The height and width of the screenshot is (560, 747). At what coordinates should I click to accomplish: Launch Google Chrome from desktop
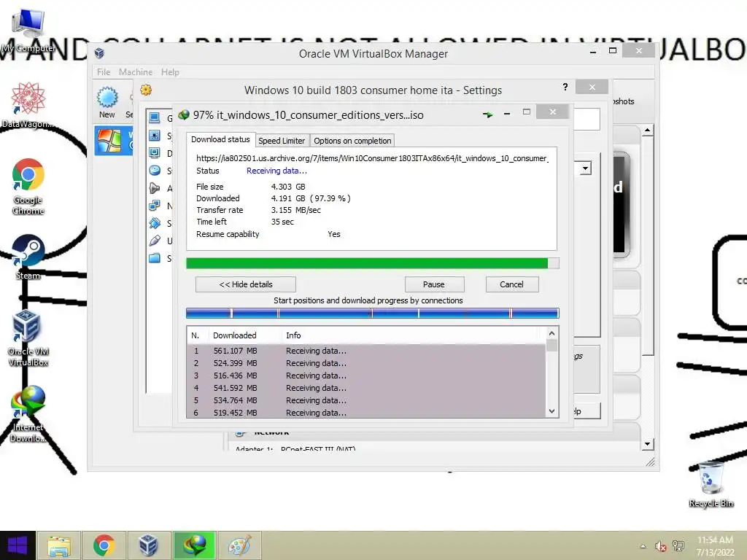click(x=28, y=186)
